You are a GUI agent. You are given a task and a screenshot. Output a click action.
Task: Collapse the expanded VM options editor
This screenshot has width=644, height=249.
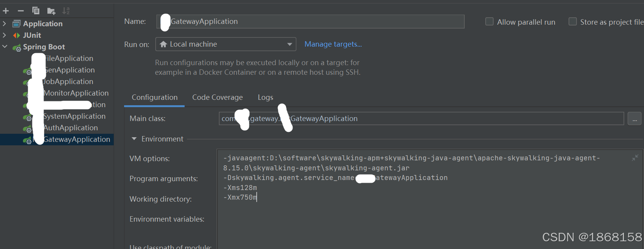tap(635, 158)
